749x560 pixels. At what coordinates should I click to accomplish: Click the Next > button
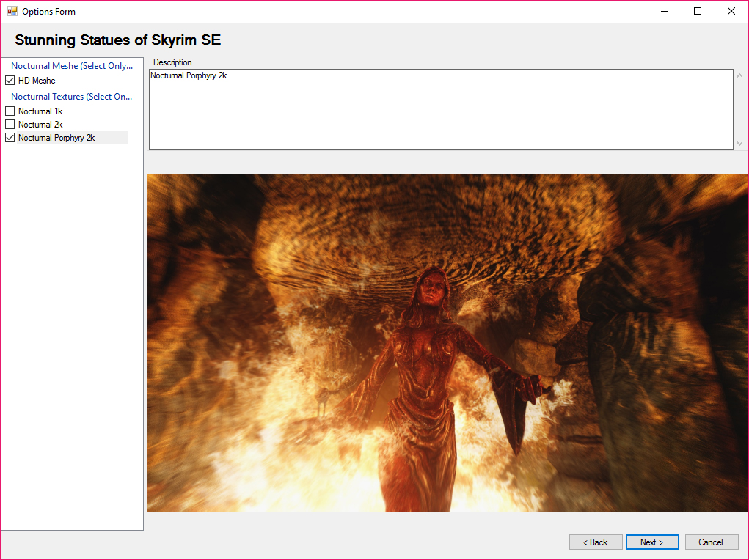[x=652, y=542]
